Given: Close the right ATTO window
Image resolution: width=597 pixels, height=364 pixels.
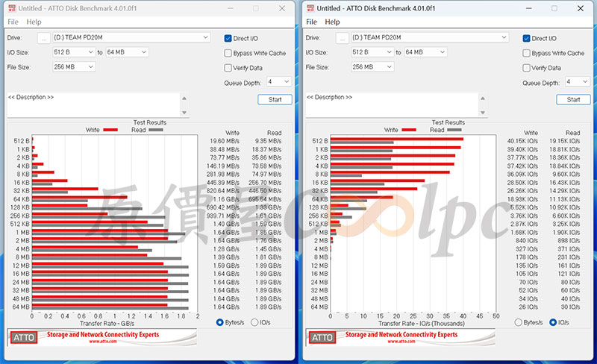Looking at the screenshot, I should pyautogui.click(x=581, y=8).
